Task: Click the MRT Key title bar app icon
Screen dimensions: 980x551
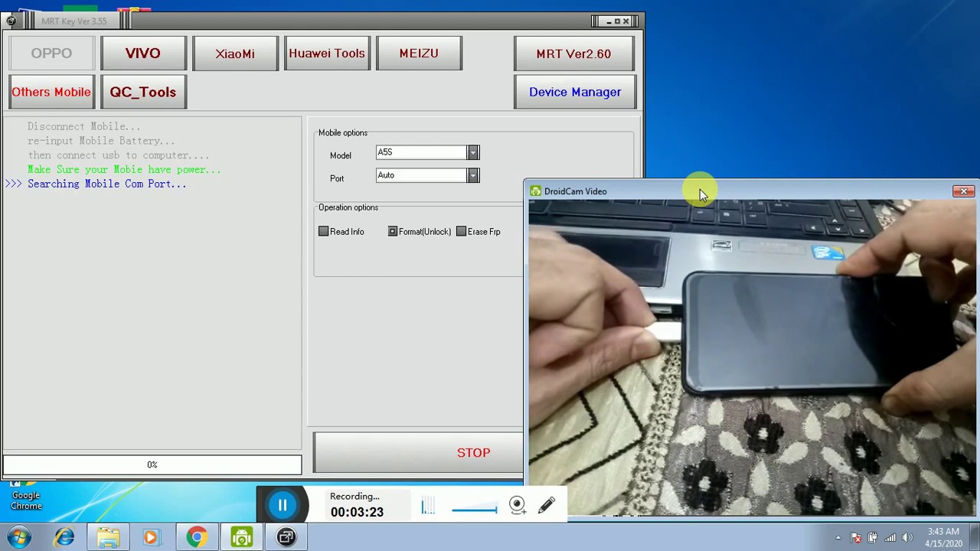Action: point(11,21)
